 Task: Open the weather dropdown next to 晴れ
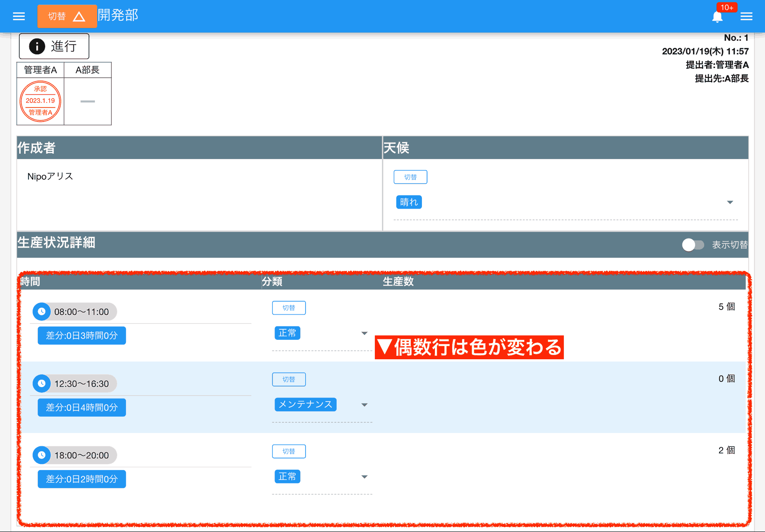[730, 202]
